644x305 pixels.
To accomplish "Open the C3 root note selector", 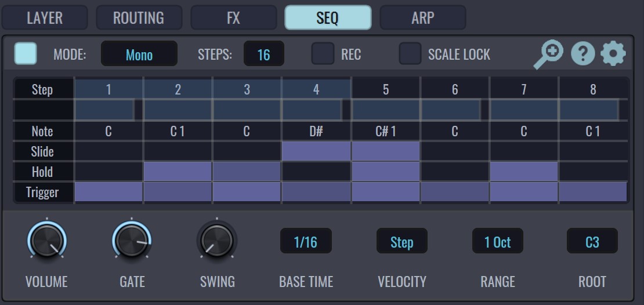I will point(592,241).
